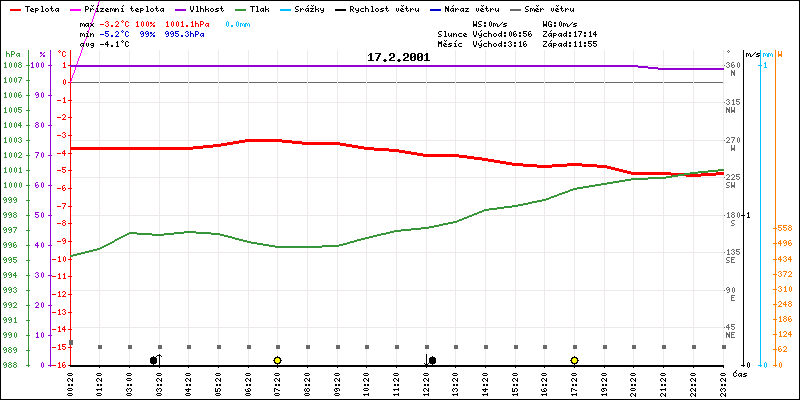Click the Rychlost větru legend entry
The image size is (800, 400).
pos(391,8)
